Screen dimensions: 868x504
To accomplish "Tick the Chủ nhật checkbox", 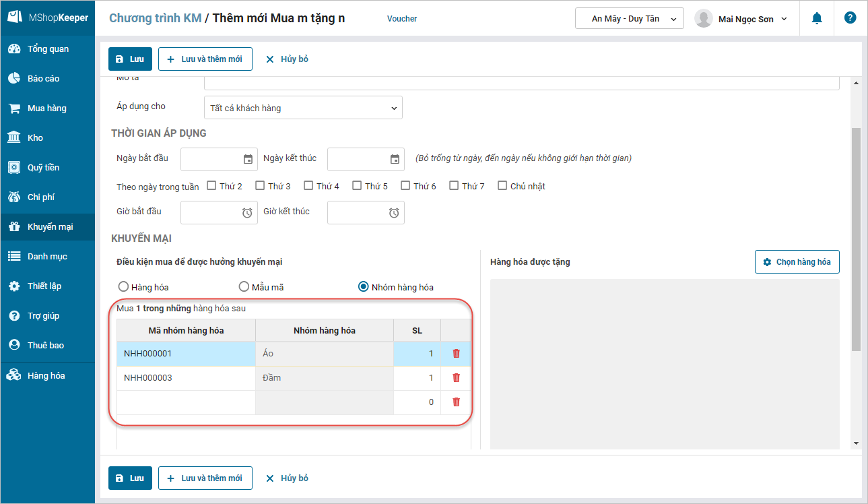I will (x=502, y=186).
